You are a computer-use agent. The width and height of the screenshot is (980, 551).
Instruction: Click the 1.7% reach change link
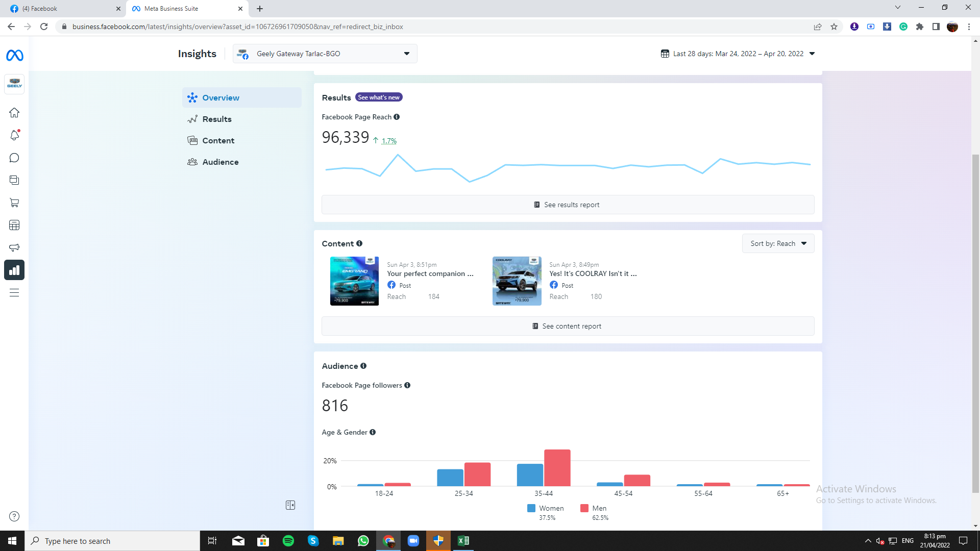(x=389, y=141)
